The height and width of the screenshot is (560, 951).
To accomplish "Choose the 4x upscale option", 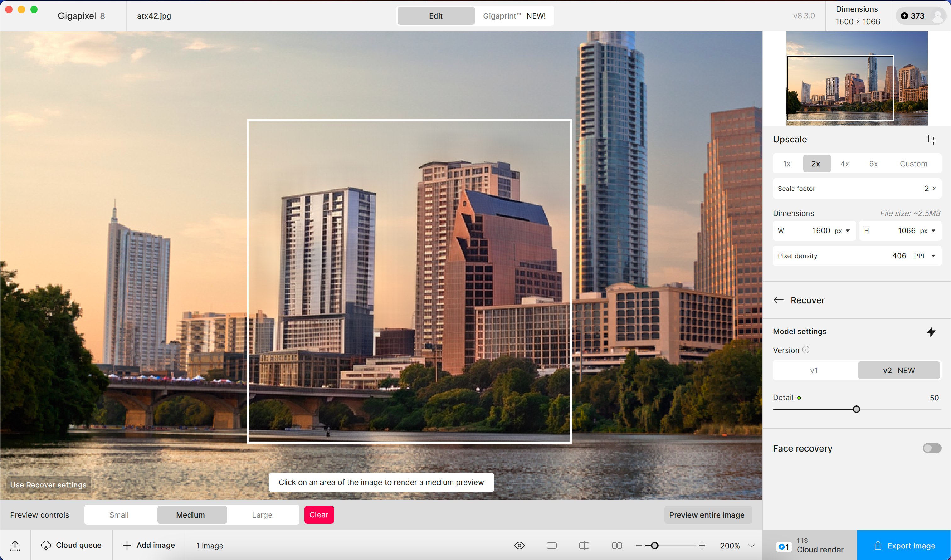I will (844, 164).
